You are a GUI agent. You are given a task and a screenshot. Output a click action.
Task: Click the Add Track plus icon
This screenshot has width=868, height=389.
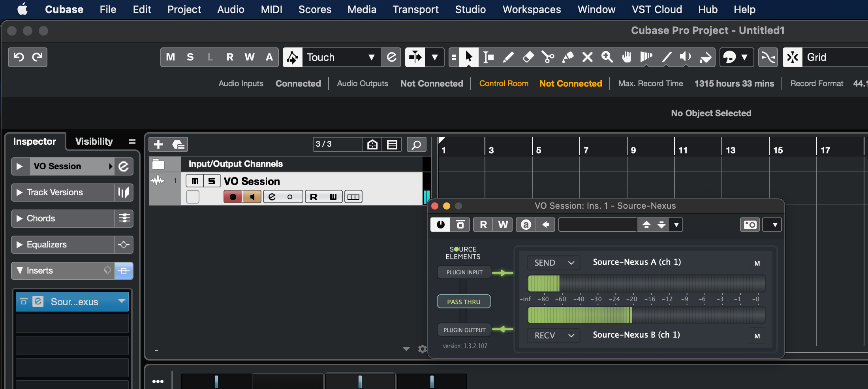158,144
